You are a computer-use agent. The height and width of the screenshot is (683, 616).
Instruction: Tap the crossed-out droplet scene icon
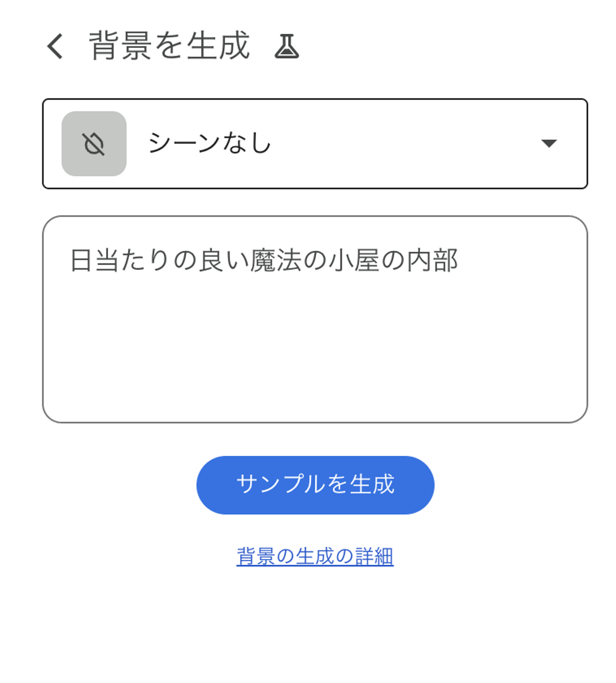tap(94, 144)
